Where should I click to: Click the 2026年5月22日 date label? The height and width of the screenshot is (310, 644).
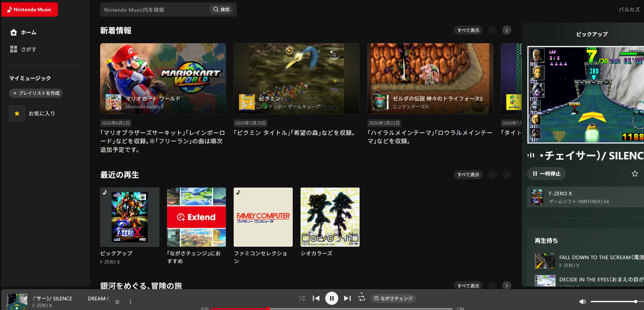tap(384, 123)
